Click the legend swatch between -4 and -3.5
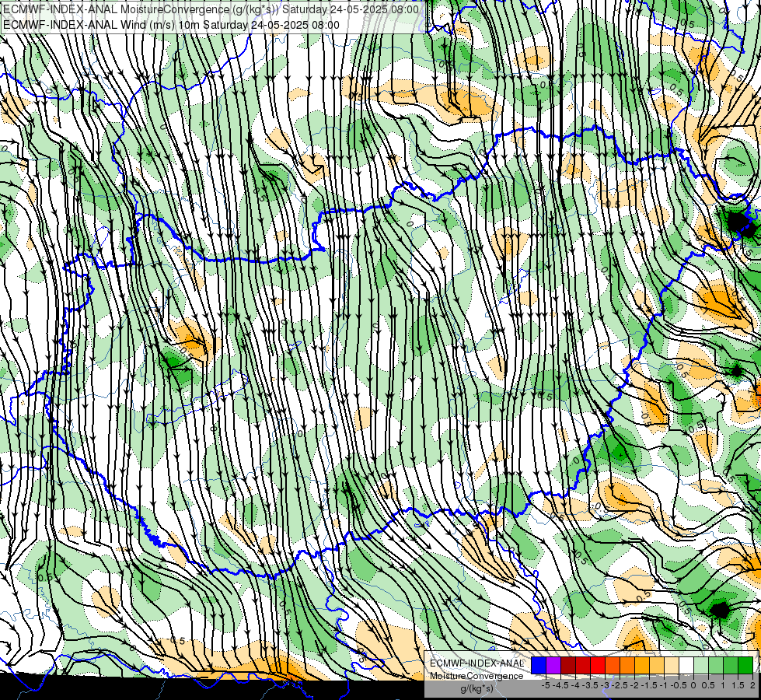 tap(583, 665)
